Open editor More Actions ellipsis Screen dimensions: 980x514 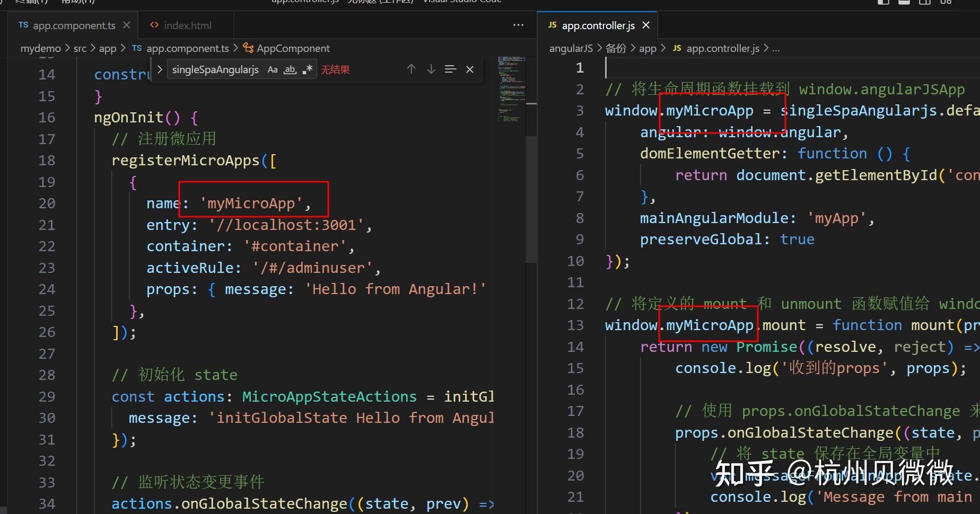click(x=518, y=25)
